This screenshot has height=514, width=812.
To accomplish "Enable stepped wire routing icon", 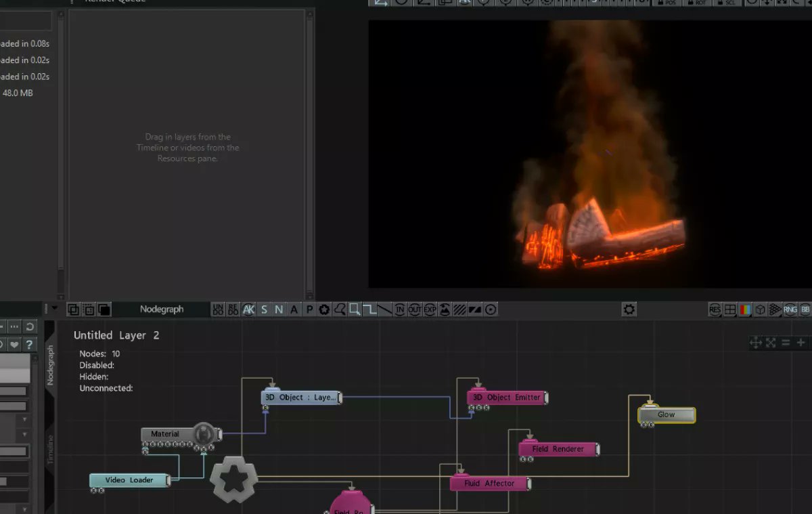I will [x=369, y=309].
